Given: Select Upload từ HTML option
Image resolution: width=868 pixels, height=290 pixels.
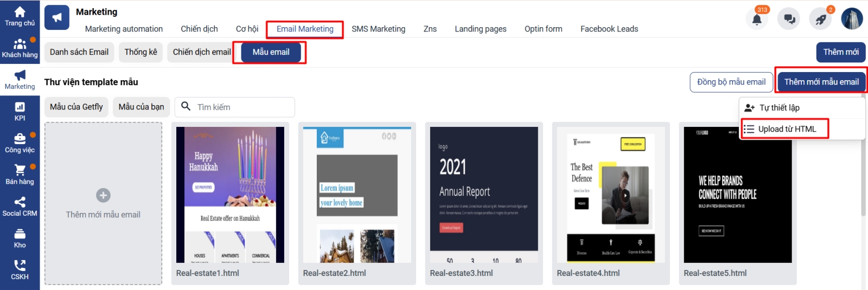Looking at the screenshot, I should (786, 129).
